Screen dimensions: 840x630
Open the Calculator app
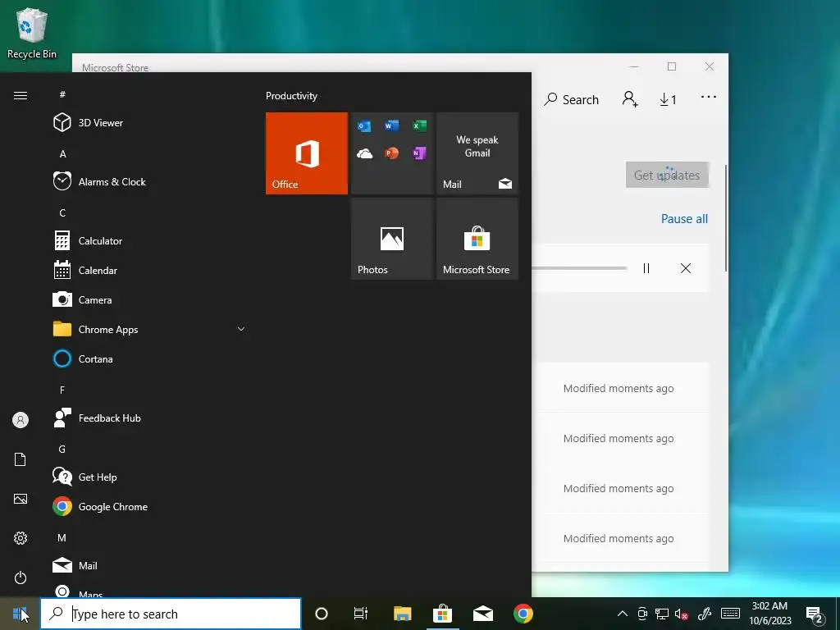[x=149, y=241]
